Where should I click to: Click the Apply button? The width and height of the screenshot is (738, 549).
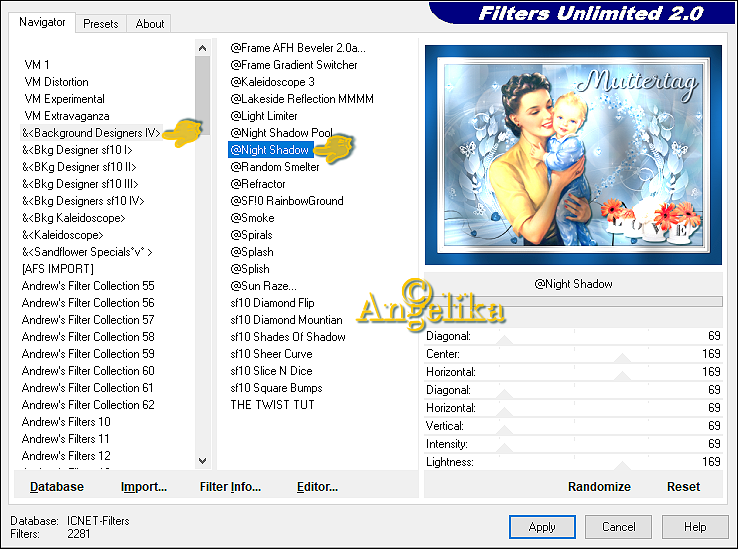[x=542, y=527]
